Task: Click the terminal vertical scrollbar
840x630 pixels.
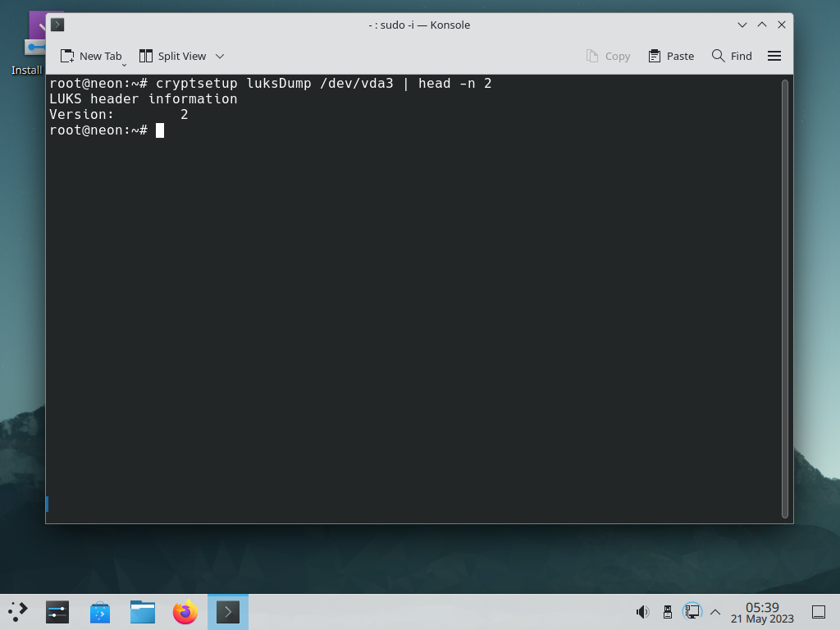Action: coord(785,299)
